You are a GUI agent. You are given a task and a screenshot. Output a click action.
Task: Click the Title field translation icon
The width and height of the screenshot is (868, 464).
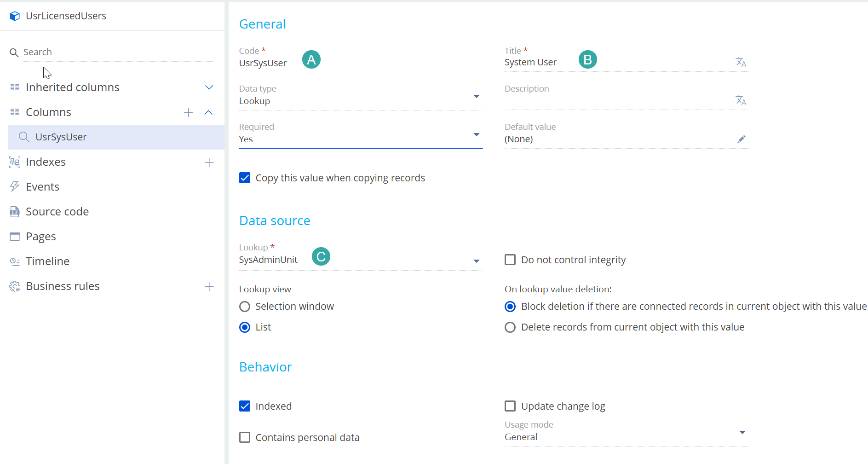[741, 62]
